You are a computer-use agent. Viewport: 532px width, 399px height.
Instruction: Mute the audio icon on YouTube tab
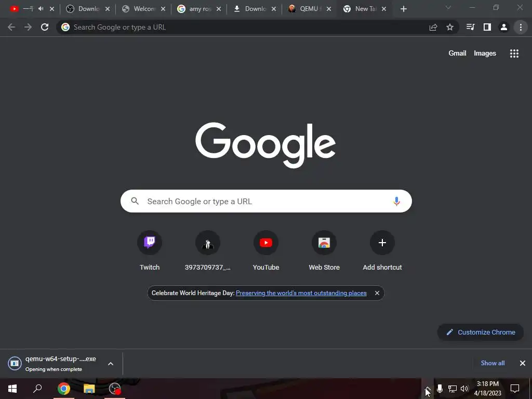tap(41, 9)
